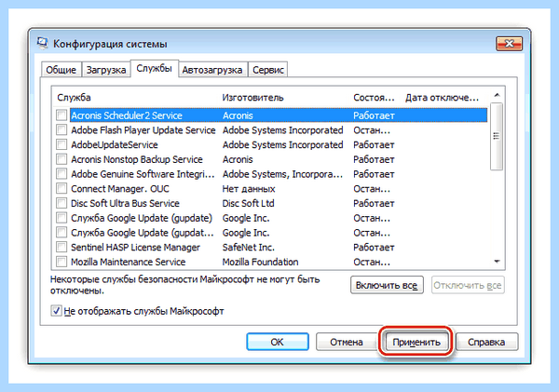Enable the AdobeUpdateService checkbox
Image resolution: width=559 pixels, height=392 pixels.
tap(61, 144)
